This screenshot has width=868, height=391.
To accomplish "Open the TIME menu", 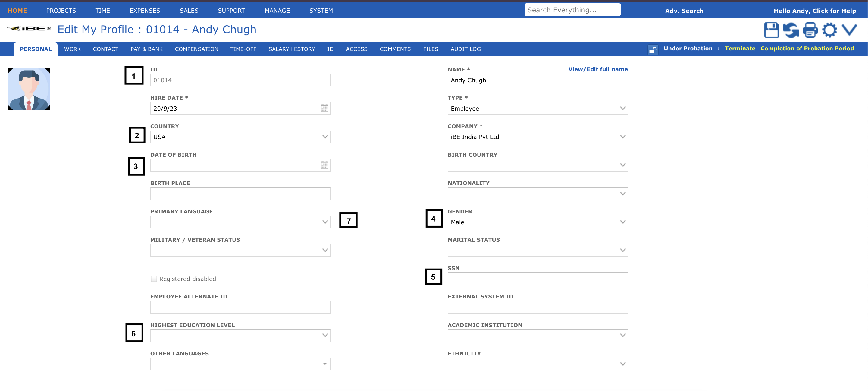I will 102,11.
